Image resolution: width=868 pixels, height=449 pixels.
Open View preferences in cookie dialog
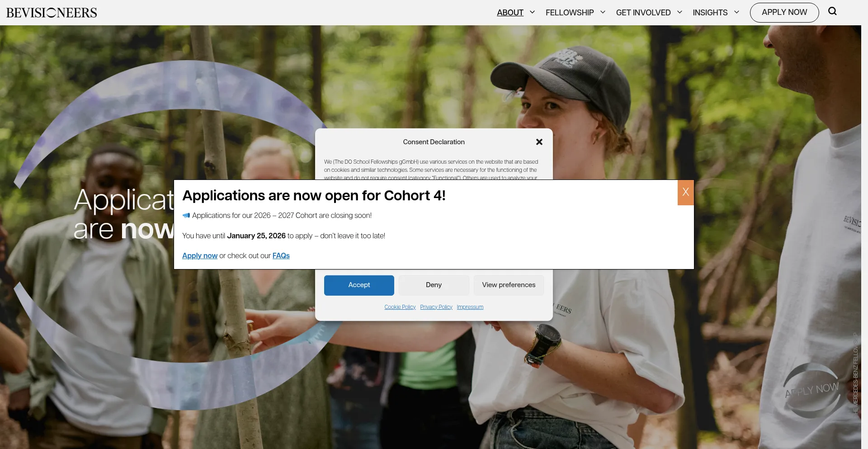509,285
